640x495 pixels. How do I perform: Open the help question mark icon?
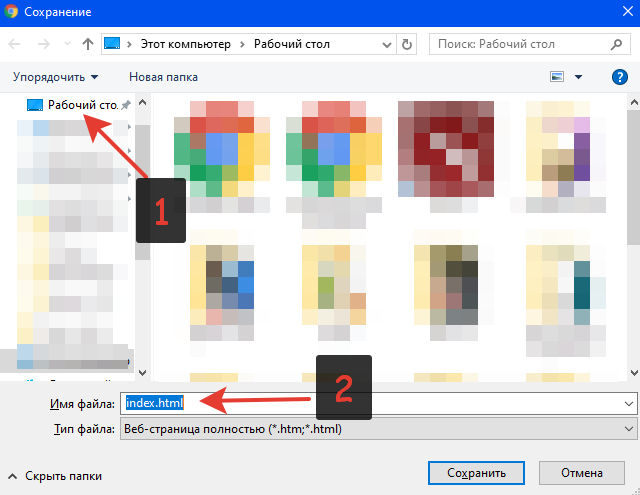[620, 77]
